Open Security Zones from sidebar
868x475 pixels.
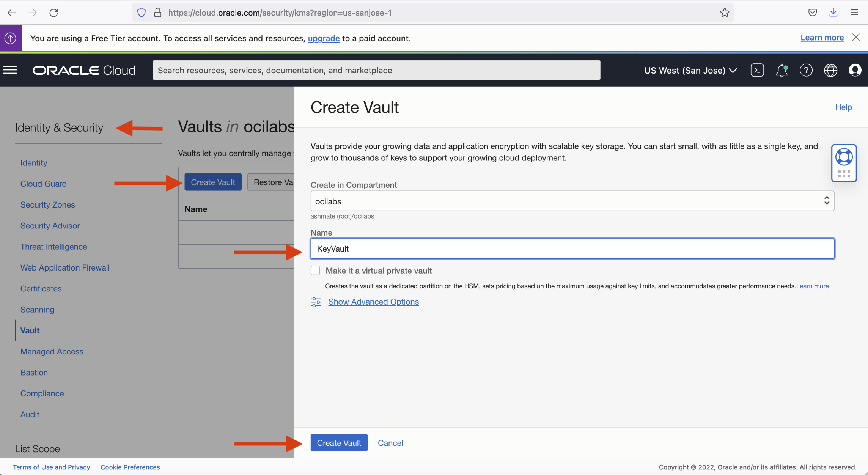pos(47,204)
